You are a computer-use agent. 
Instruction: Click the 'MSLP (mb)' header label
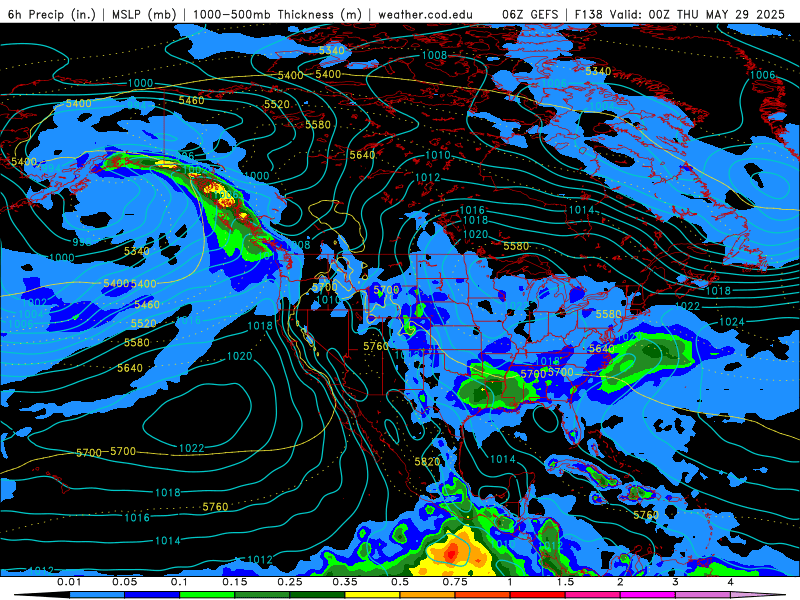pos(144,14)
